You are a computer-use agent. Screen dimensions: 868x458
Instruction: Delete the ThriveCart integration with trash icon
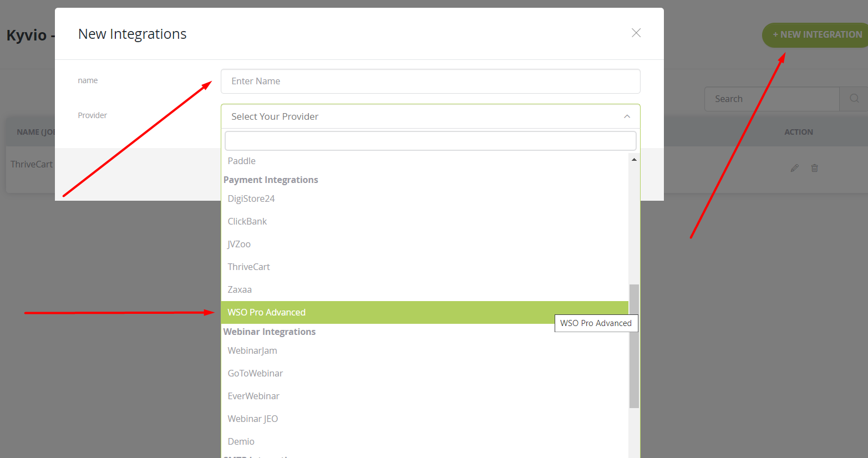pos(815,168)
